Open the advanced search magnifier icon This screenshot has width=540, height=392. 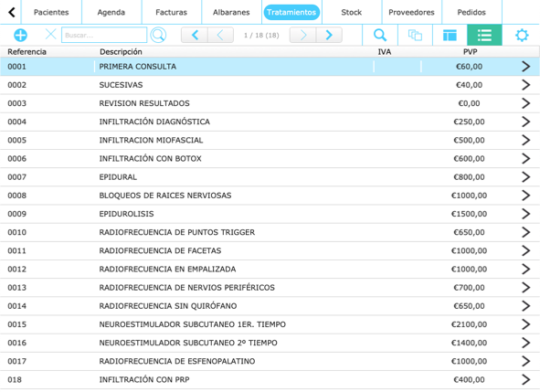(x=380, y=35)
